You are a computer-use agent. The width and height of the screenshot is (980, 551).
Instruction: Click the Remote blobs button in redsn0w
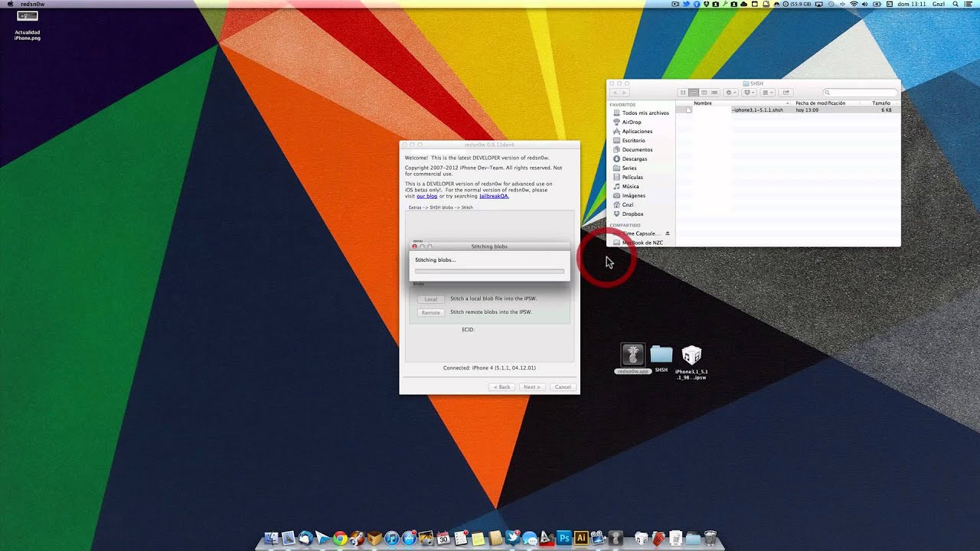(431, 312)
